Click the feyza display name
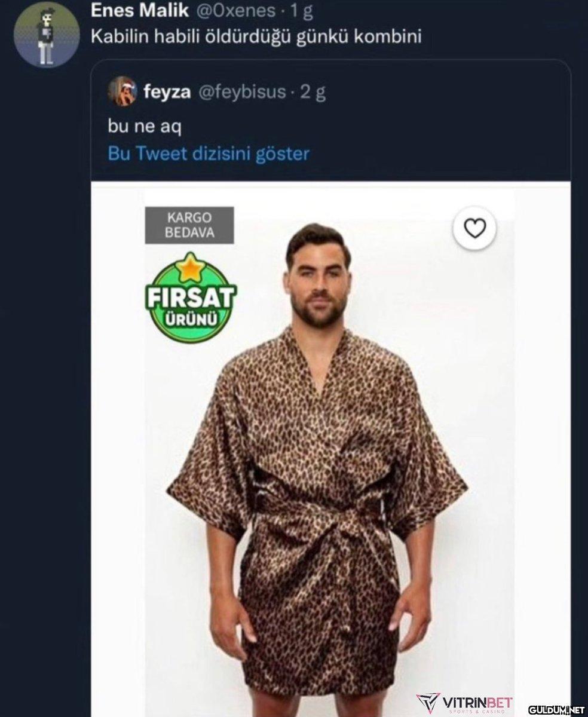 (x=167, y=91)
